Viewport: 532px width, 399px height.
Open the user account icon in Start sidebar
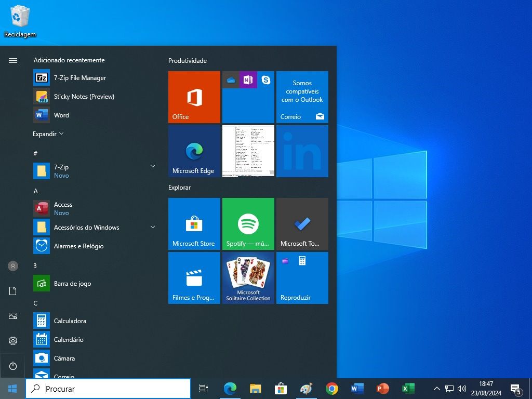[x=13, y=266]
